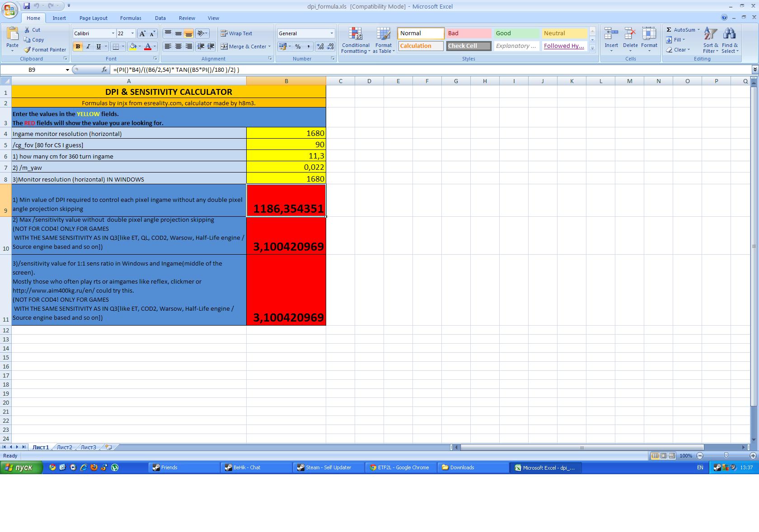Click Increase Decimal icon
Image resolution: width=759 pixels, height=532 pixels.
[320, 47]
